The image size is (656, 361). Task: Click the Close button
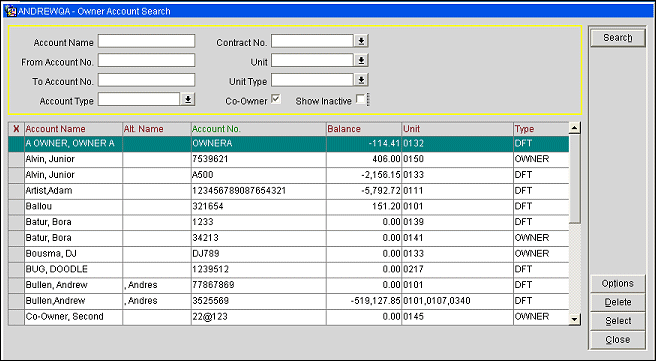(618, 340)
